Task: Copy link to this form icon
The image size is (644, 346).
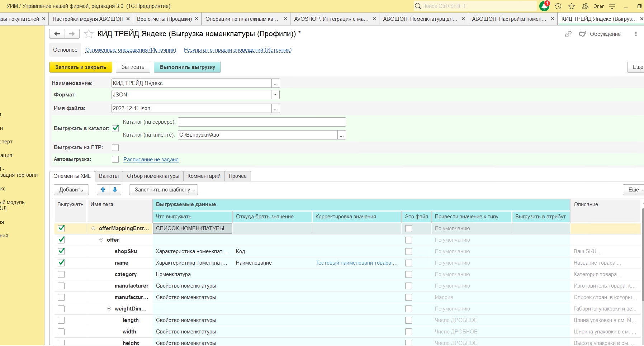Action: tap(568, 34)
